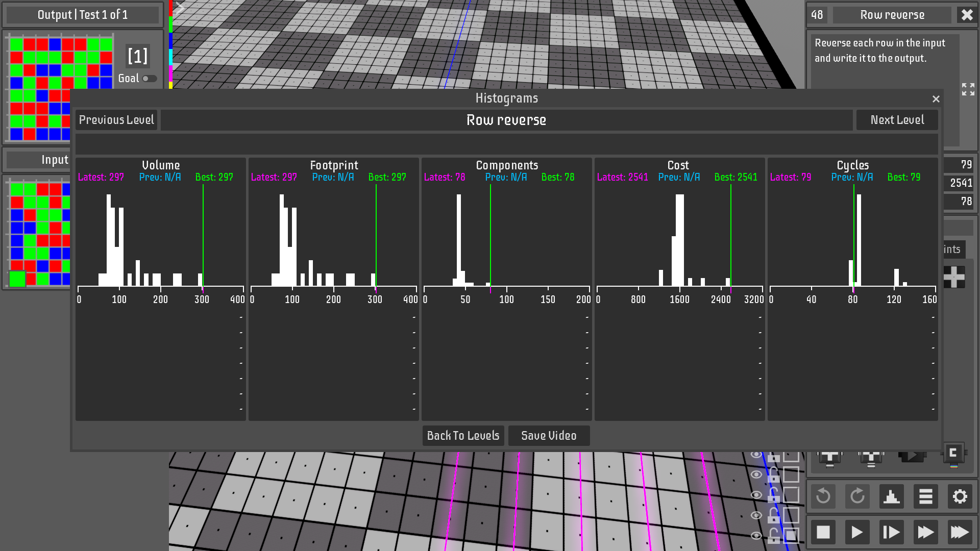
Task: Go to Next Level
Action: point(897,120)
